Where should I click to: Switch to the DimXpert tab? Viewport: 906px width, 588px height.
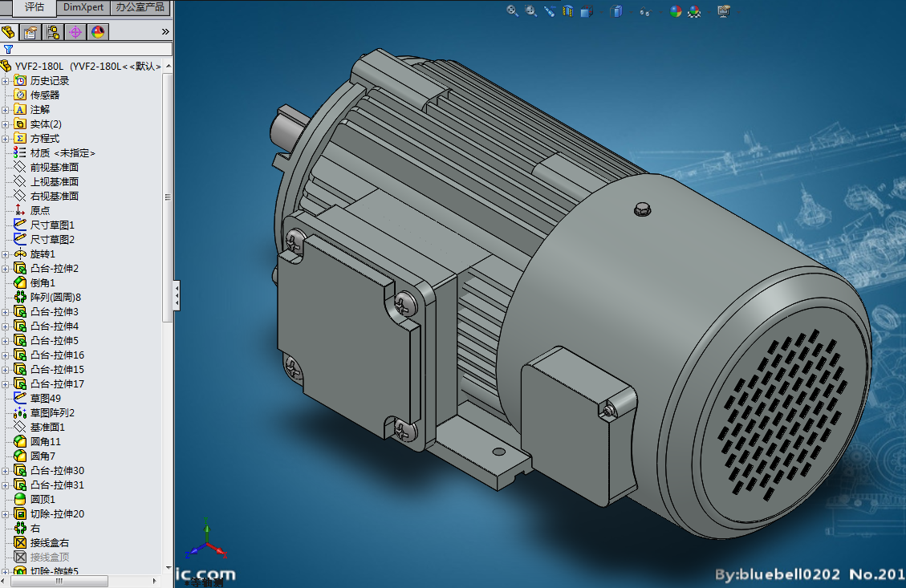[x=83, y=7]
